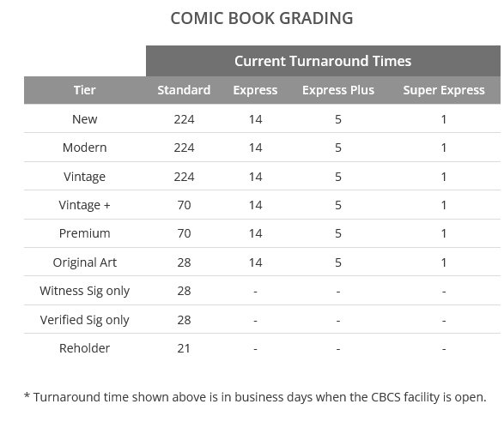Select the Super Express column header
504x422 pixels.
(x=444, y=90)
